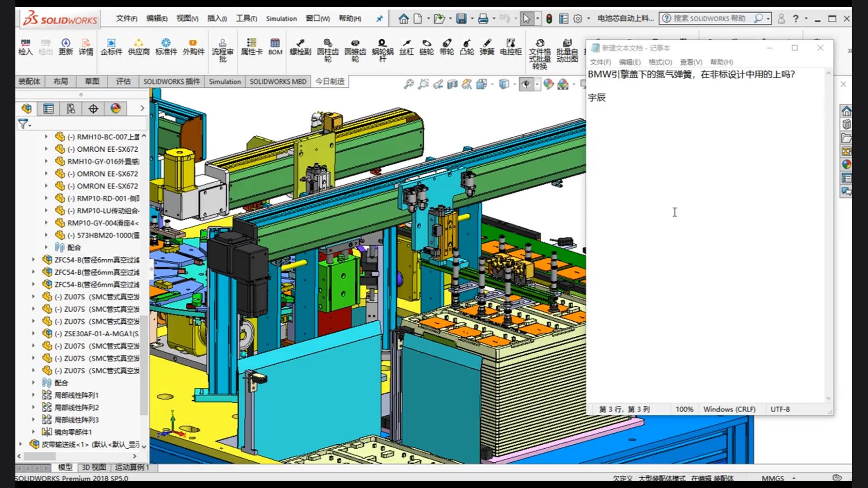Open the 标准件 standard parts tool
868x488 pixels.
coord(166,47)
